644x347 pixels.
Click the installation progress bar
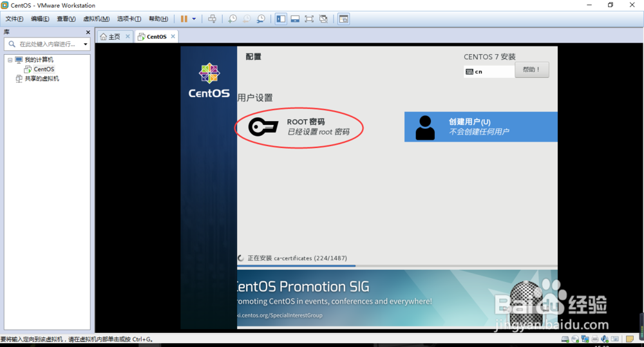coord(397,266)
